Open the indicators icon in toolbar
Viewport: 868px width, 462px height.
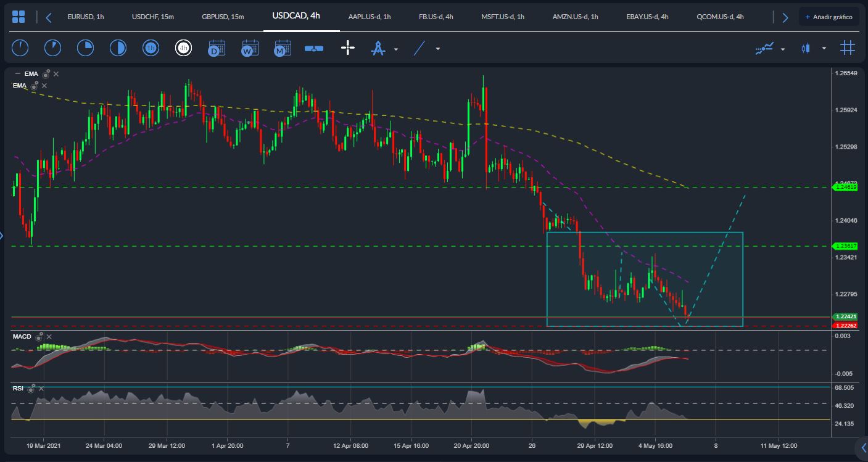(765, 47)
